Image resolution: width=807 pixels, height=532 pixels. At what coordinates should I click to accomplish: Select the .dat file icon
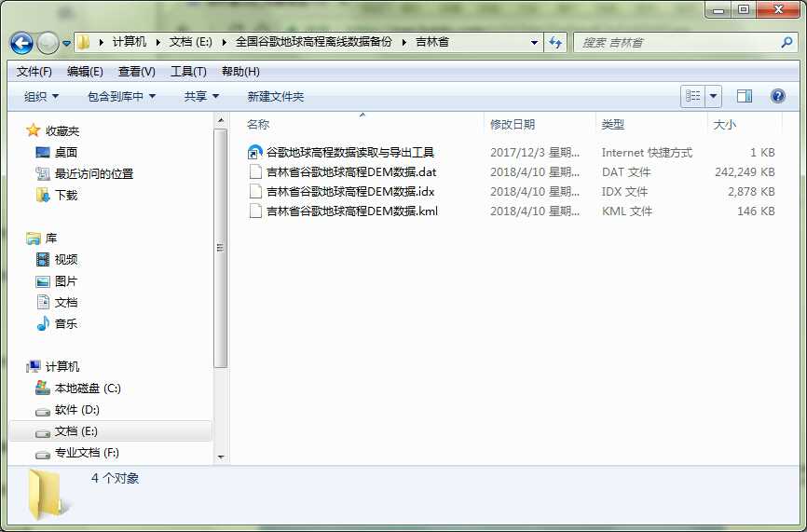pyautogui.click(x=255, y=171)
